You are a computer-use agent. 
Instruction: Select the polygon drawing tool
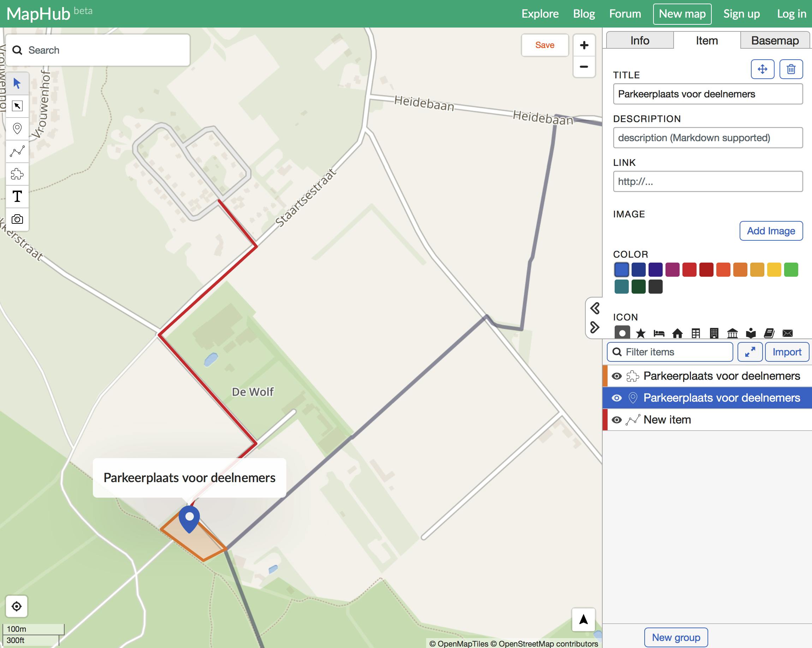[17, 174]
